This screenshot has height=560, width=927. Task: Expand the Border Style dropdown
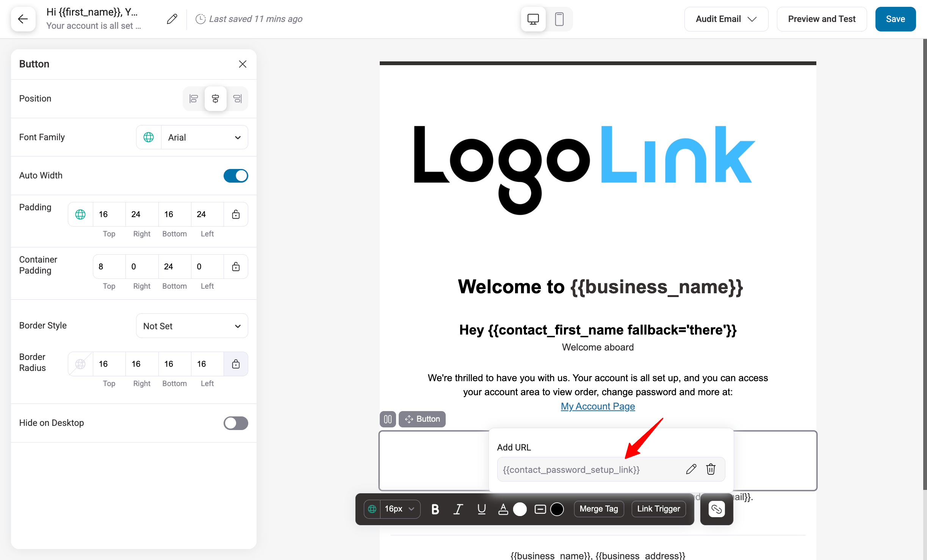coord(192,326)
